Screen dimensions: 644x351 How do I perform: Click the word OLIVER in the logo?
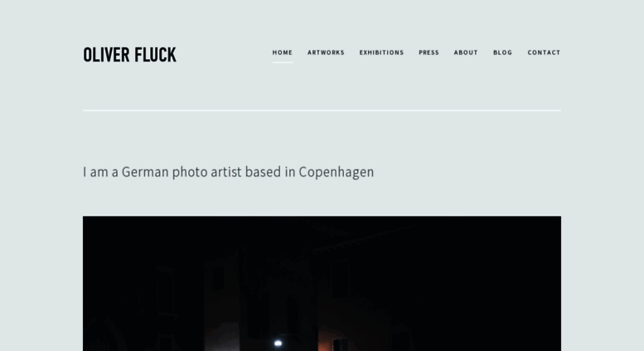click(106, 55)
